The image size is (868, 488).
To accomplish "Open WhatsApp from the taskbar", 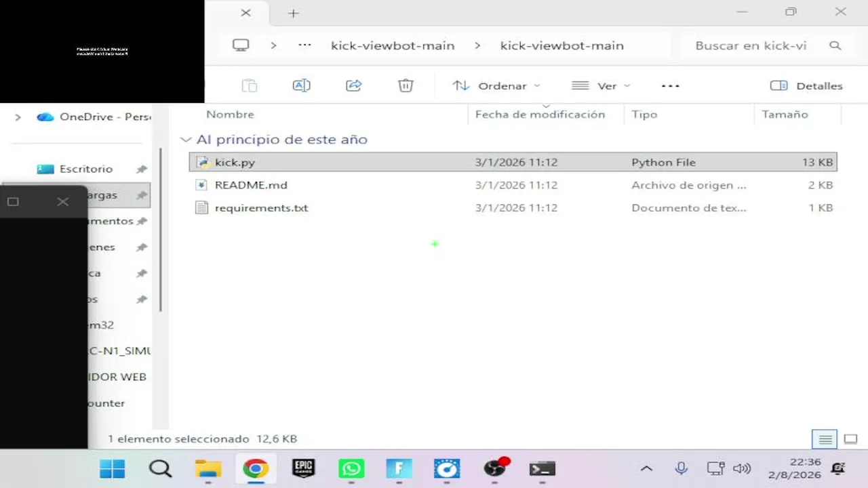I will [351, 468].
